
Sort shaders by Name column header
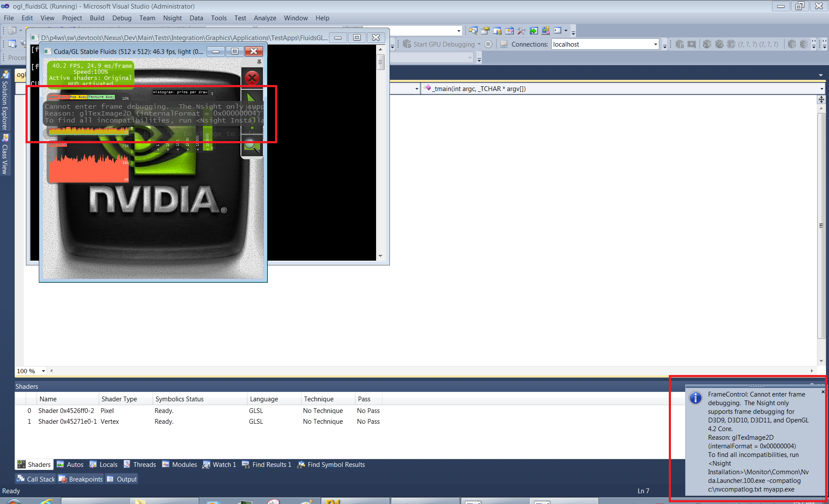(x=68, y=399)
